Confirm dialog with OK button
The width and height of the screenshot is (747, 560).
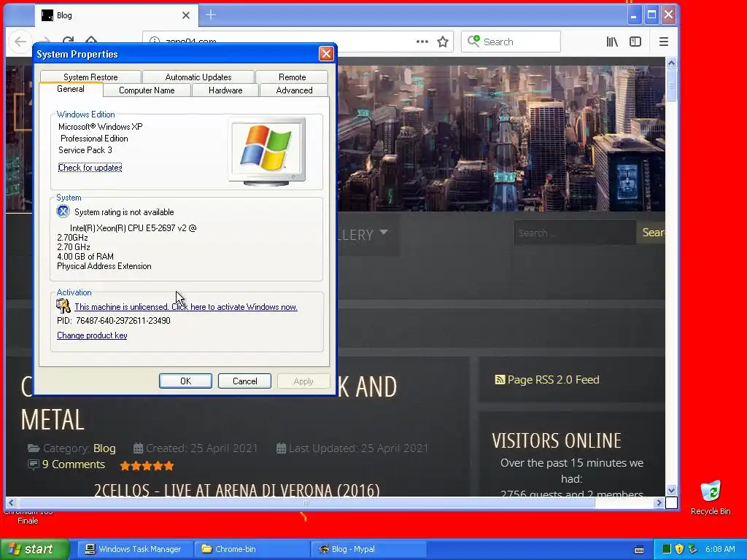(x=185, y=381)
